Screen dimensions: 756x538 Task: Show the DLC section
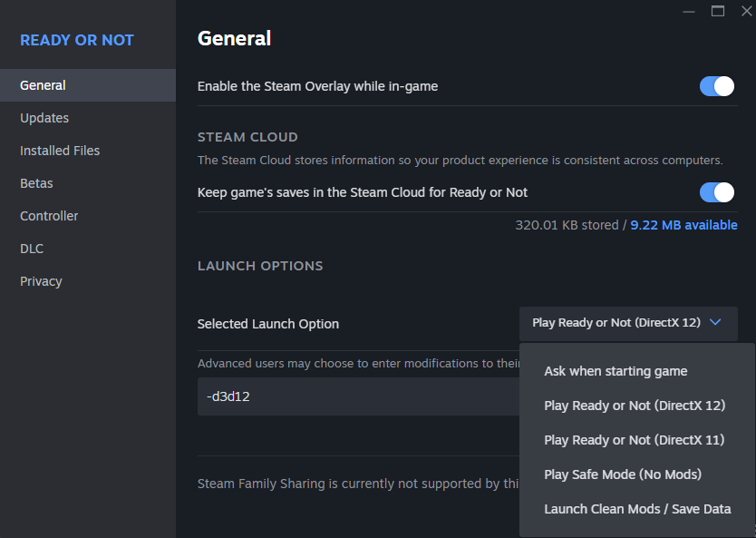tap(32, 249)
